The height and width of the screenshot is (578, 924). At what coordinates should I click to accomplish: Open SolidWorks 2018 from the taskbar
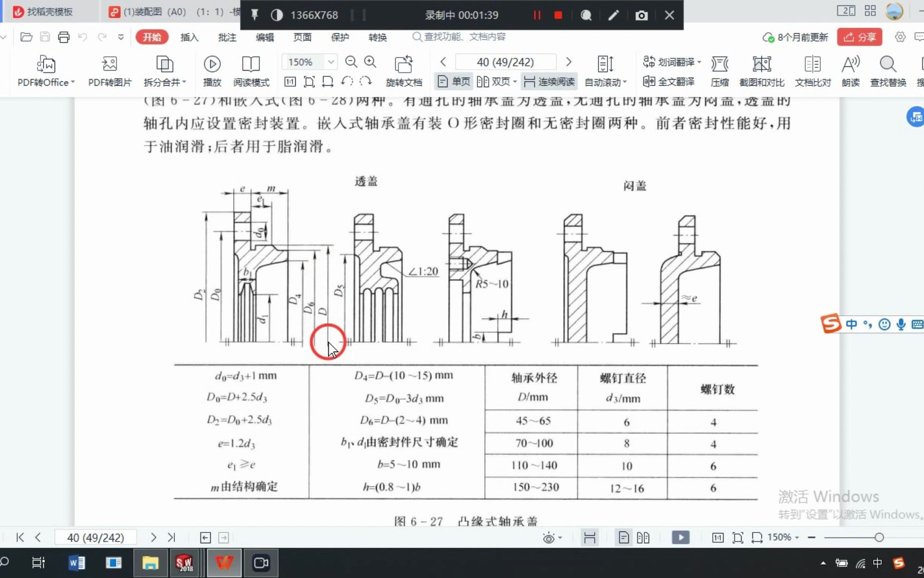184,562
